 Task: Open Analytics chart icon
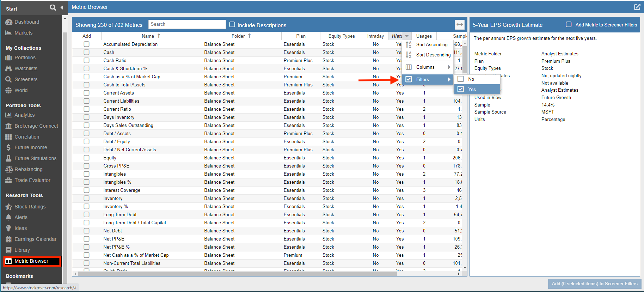[9, 115]
